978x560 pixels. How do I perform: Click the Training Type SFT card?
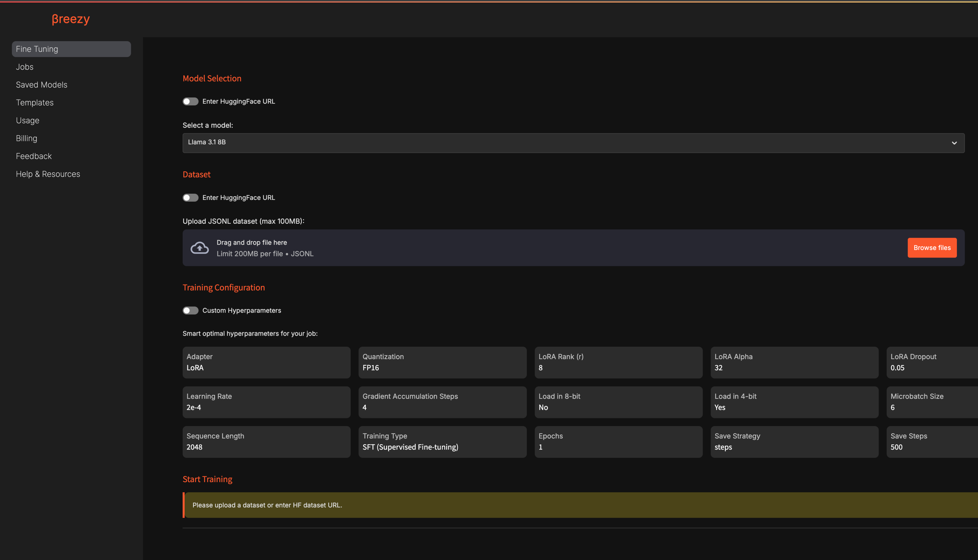442,442
